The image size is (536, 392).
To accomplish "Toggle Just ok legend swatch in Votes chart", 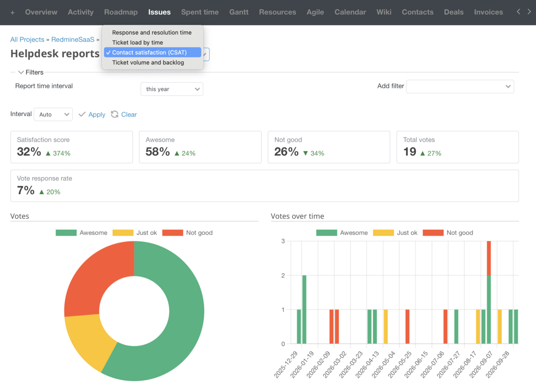I will click(123, 233).
